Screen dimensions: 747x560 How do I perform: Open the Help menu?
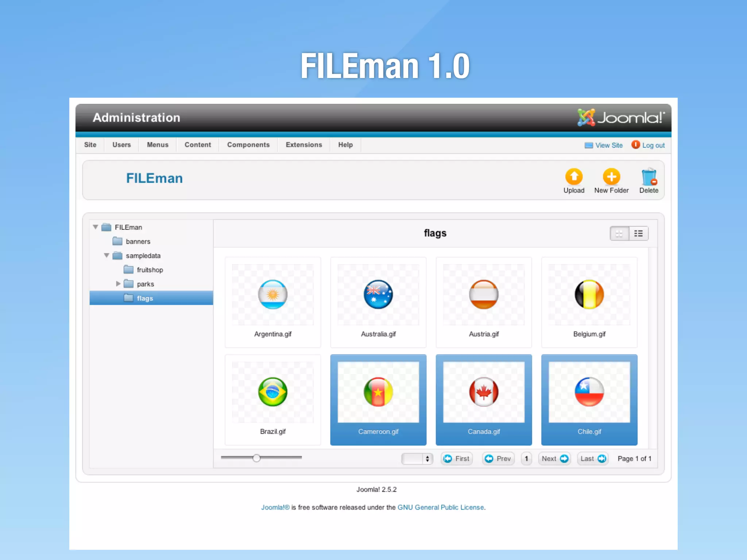(x=345, y=145)
